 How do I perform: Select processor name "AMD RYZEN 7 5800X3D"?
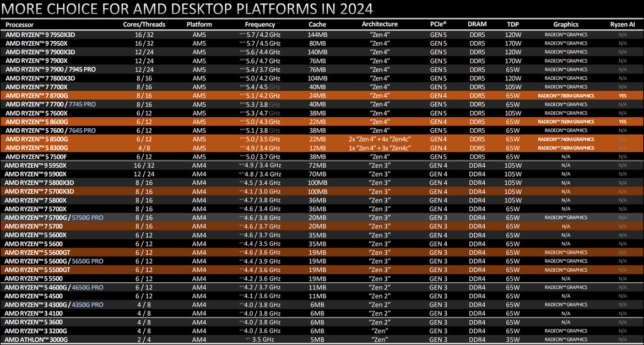(x=39, y=183)
